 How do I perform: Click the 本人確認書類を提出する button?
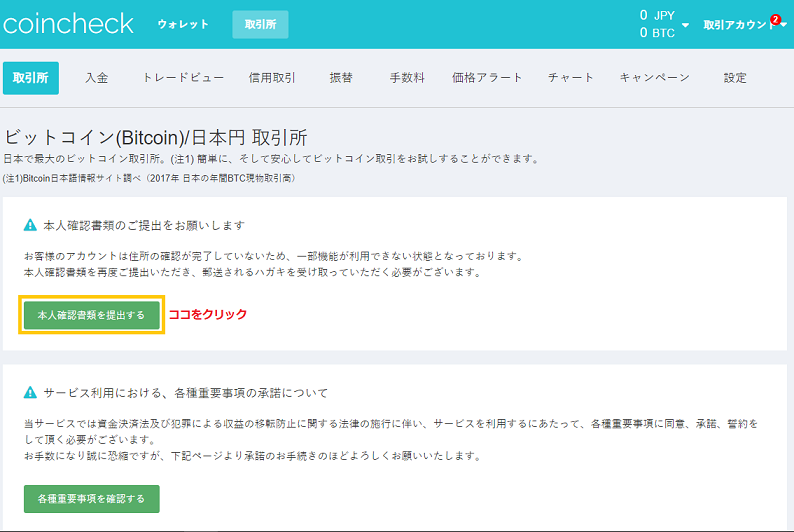coord(92,315)
